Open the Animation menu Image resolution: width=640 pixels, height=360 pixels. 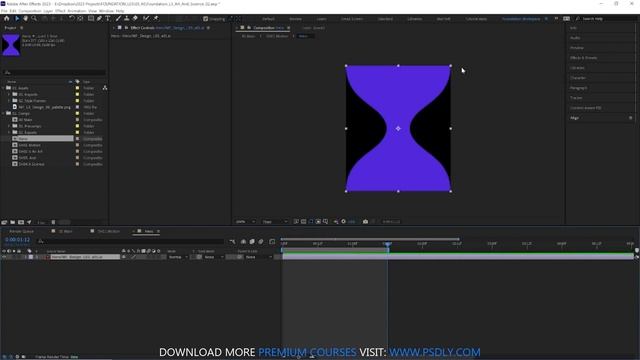(76, 11)
